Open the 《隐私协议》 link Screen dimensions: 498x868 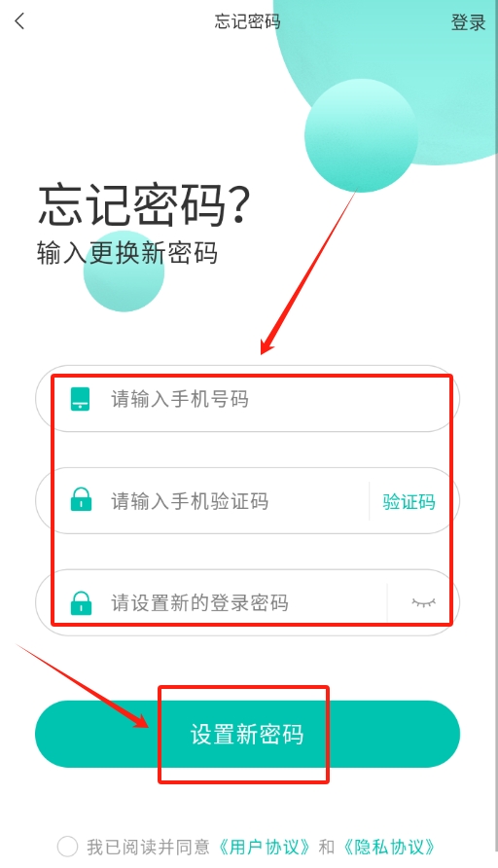coord(388,847)
